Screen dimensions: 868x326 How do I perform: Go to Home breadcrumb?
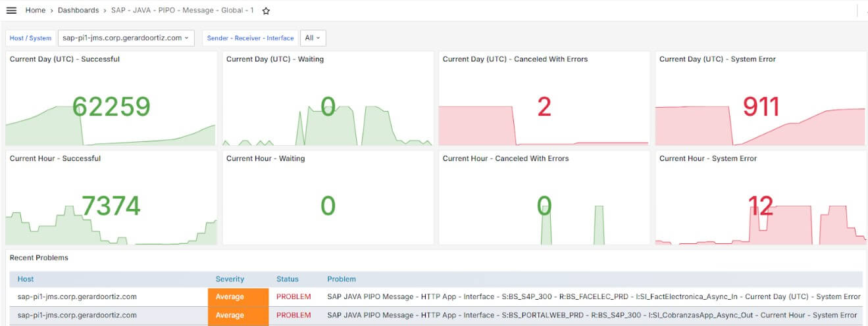coord(36,11)
